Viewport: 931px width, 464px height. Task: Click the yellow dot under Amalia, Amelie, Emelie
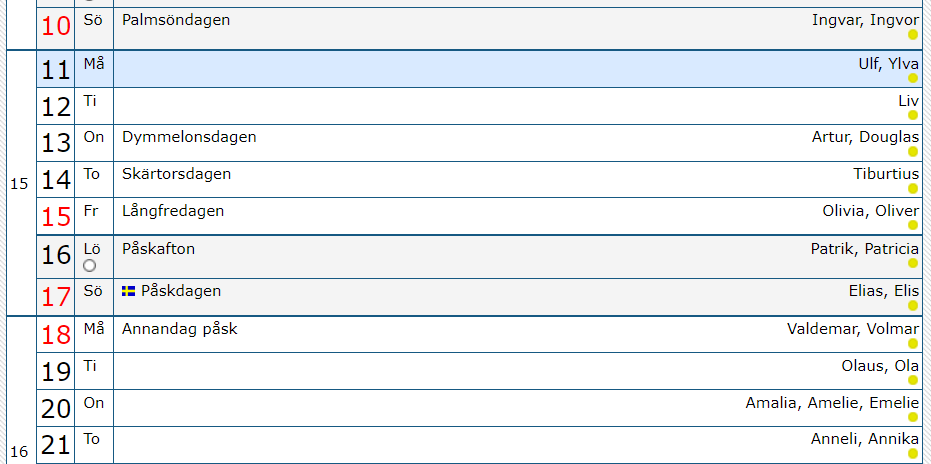pyautogui.click(x=913, y=417)
